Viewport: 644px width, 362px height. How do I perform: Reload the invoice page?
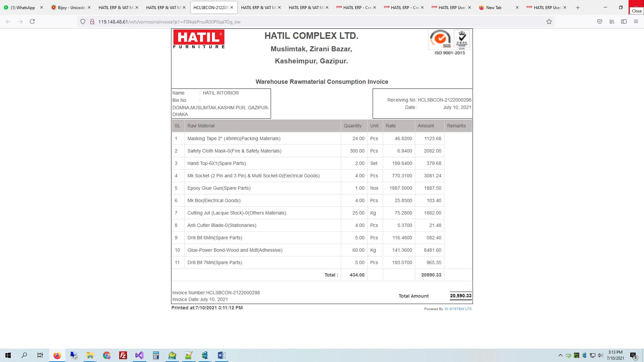[x=32, y=21]
